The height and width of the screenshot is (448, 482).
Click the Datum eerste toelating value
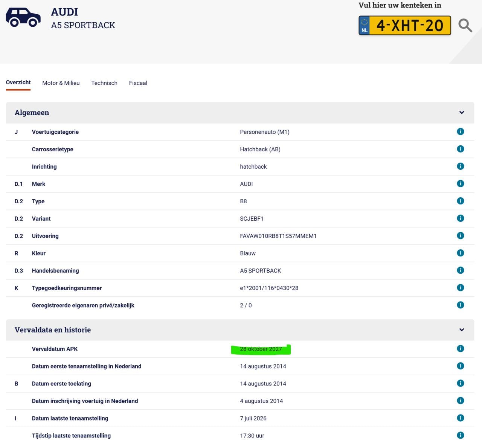tap(263, 384)
